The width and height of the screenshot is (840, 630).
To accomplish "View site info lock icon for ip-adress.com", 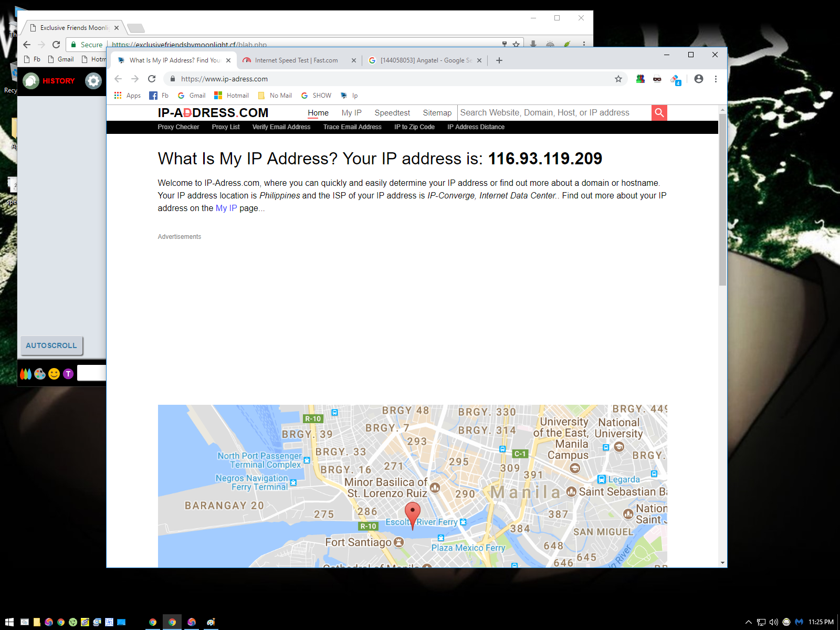I will pos(172,79).
